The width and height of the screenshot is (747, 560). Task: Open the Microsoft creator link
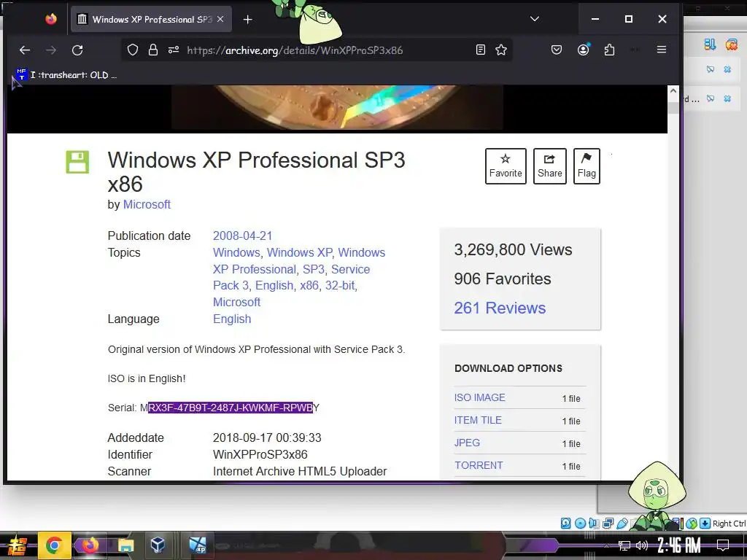[x=147, y=204]
